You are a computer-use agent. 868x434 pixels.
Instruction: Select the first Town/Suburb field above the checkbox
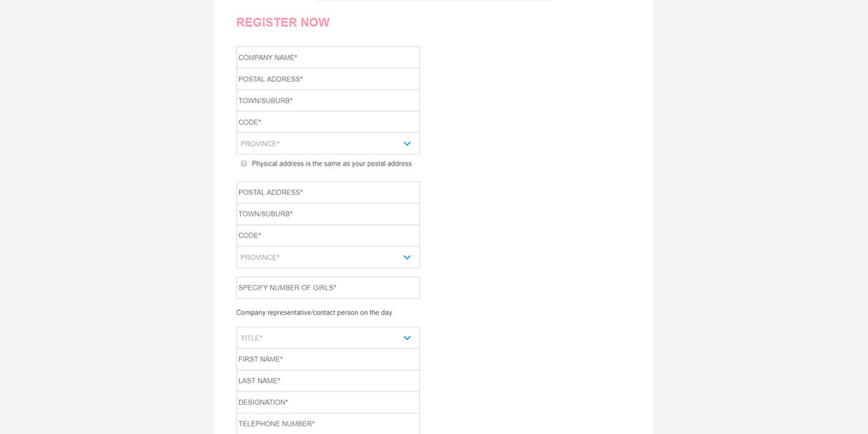tap(327, 101)
